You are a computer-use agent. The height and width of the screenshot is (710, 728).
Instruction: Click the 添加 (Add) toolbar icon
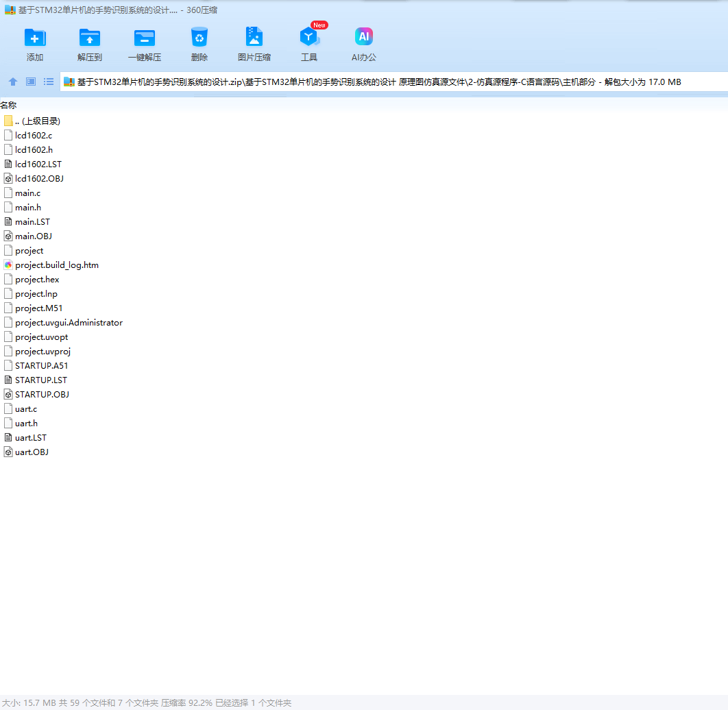(x=35, y=38)
